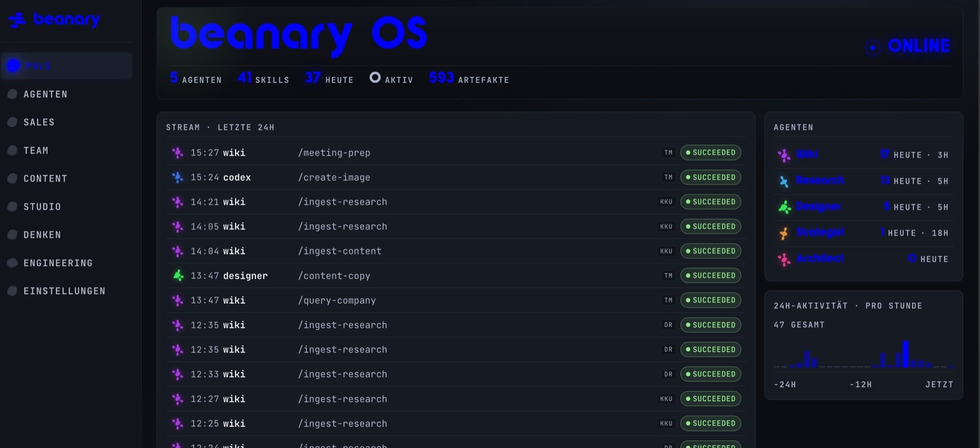Click the 37 Heute stat
Viewport: 980px width, 448px height.
pyautogui.click(x=329, y=78)
